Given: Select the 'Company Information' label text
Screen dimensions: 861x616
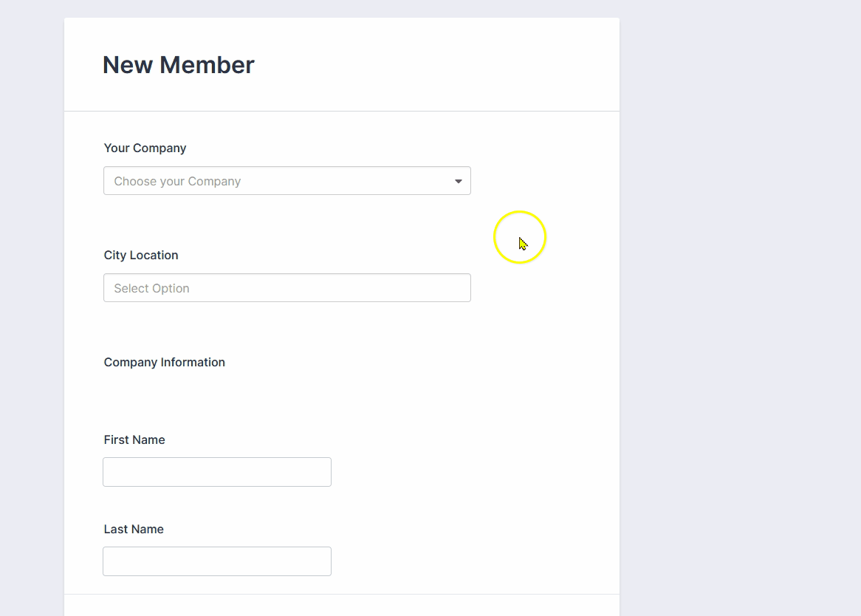Looking at the screenshot, I should pos(164,363).
